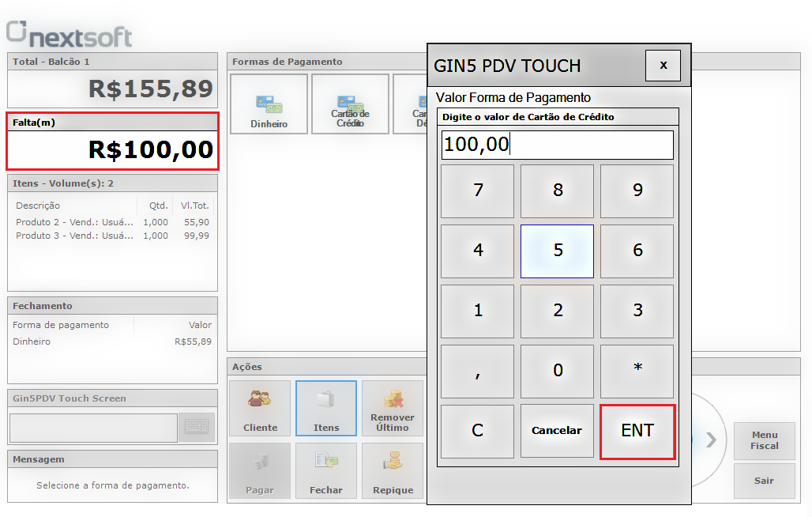This screenshot has height=517, width=812.
Task: Click the Pagar action icon
Action: [260, 470]
